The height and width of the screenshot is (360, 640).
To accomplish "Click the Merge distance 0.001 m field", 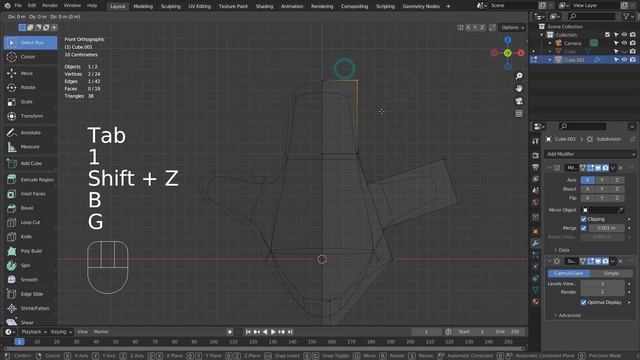I will point(606,228).
